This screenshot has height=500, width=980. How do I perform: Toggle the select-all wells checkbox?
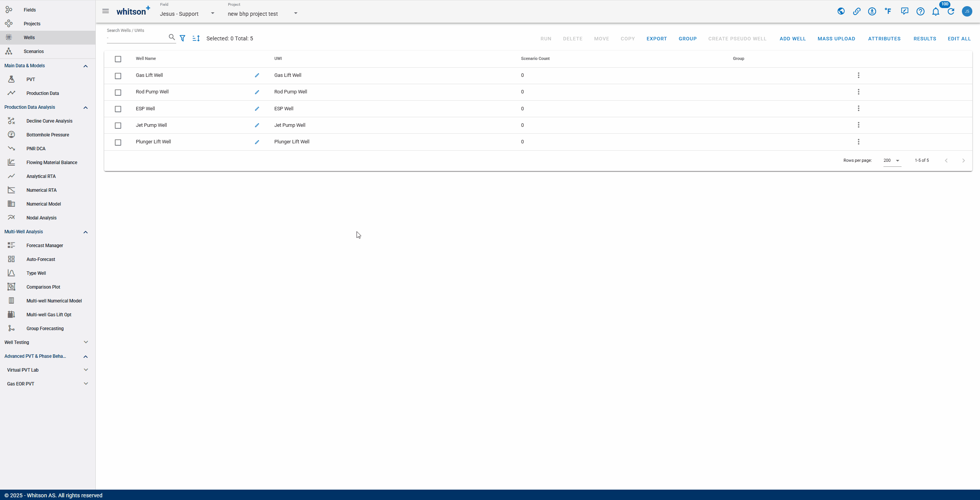pyautogui.click(x=118, y=59)
